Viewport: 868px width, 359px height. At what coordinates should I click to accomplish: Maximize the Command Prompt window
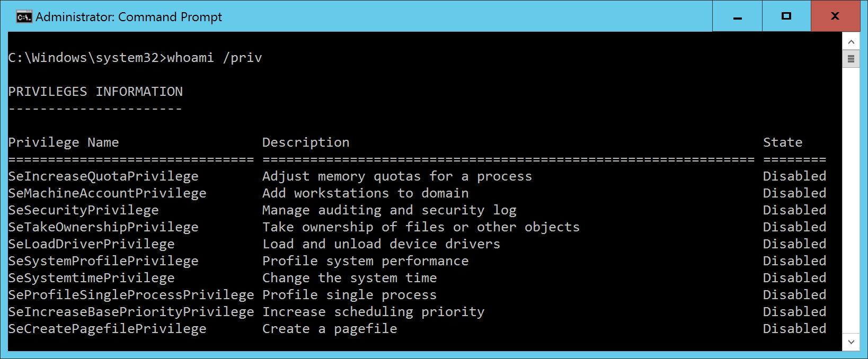pyautogui.click(x=786, y=16)
